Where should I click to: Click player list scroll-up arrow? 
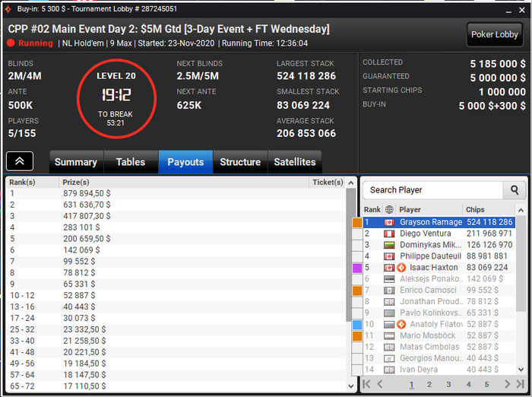521,210
